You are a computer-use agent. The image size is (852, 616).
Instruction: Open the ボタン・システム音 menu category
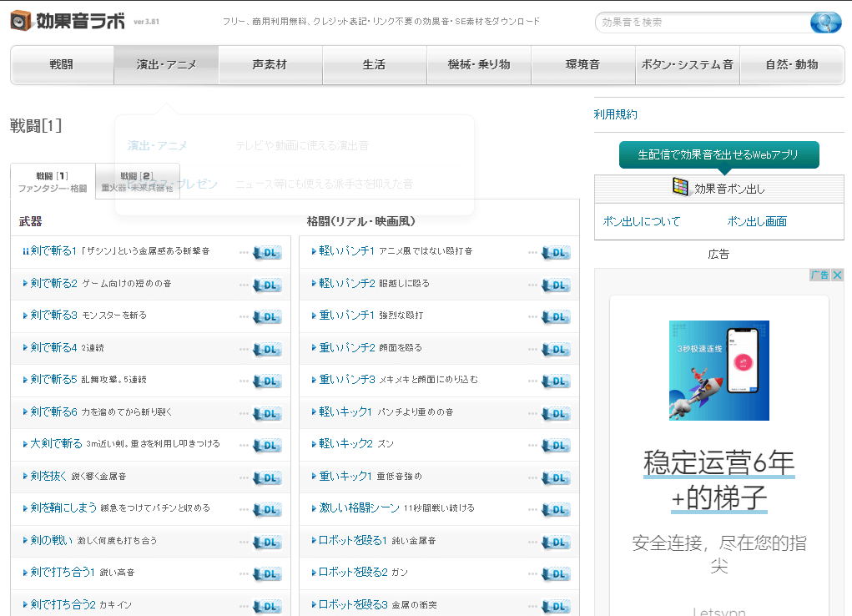[x=688, y=65]
